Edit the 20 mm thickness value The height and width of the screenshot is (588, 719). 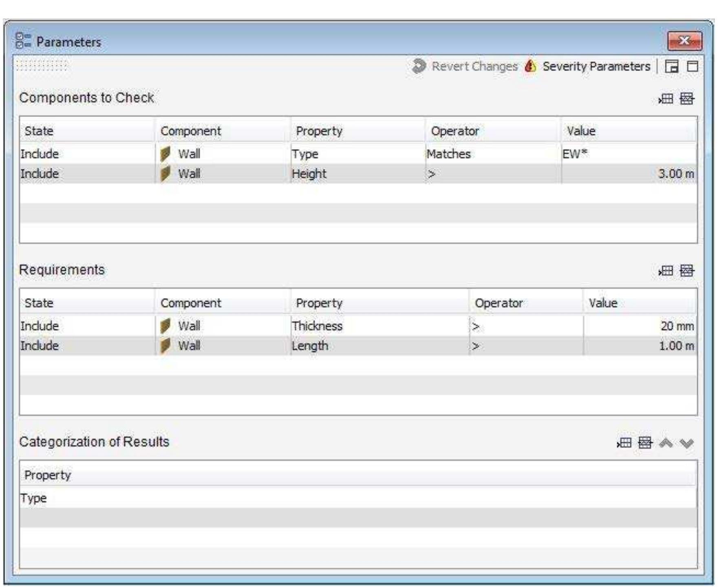click(640, 326)
